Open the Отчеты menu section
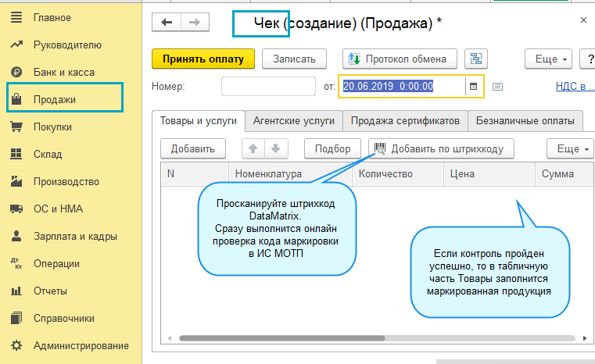The image size is (595, 364). pos(50,291)
